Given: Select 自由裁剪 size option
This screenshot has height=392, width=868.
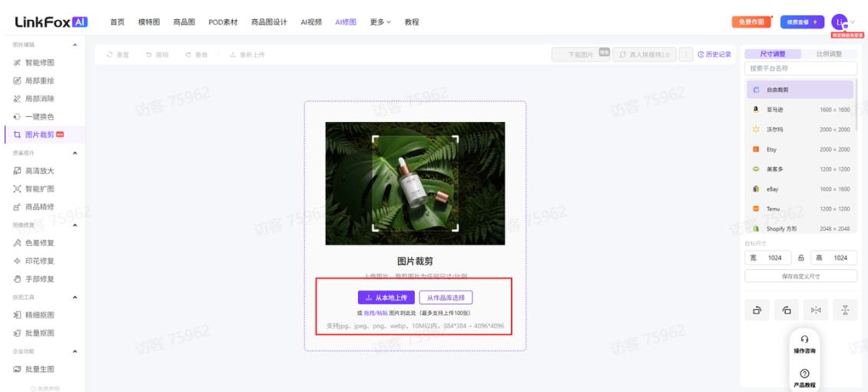Looking at the screenshot, I should pyautogui.click(x=800, y=90).
